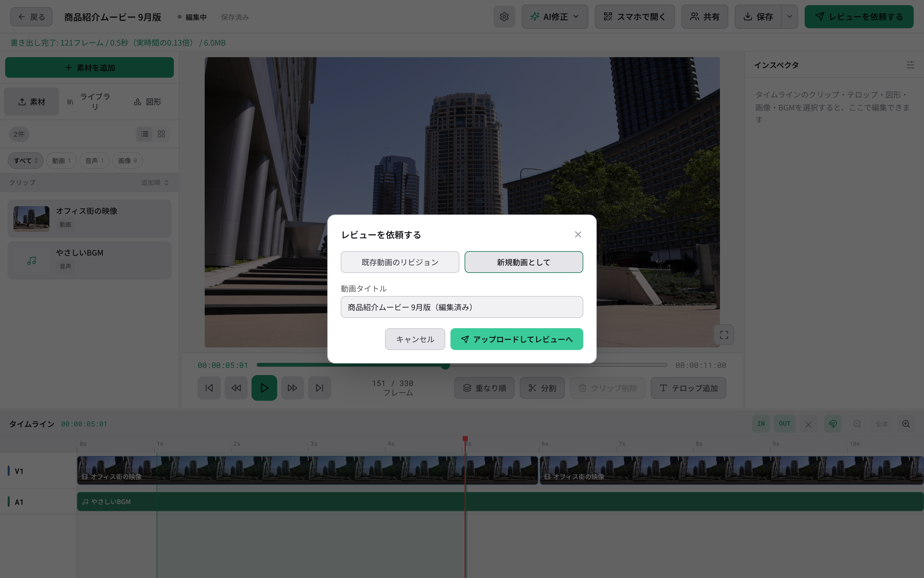Click the キャンセル button

click(415, 339)
